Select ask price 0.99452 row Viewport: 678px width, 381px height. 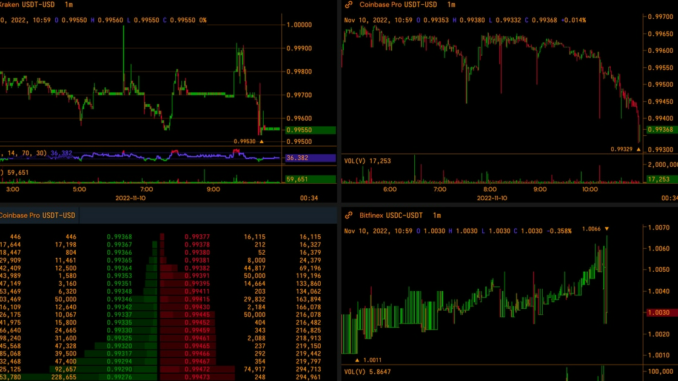tap(197, 323)
